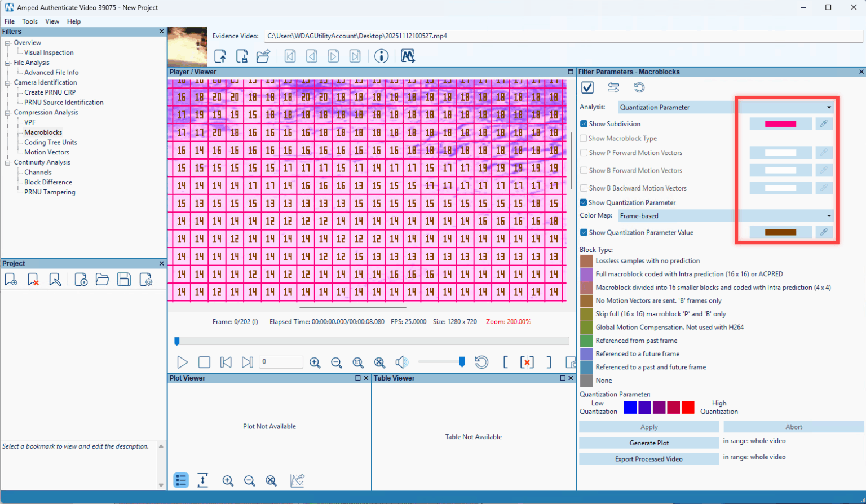The height and width of the screenshot is (504, 866).
Task: Mute the player audio speaker icon
Action: [x=401, y=362]
